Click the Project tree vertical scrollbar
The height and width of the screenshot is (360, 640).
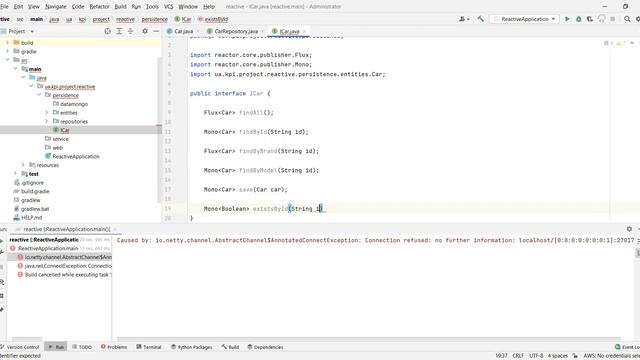pyautogui.click(x=159, y=130)
